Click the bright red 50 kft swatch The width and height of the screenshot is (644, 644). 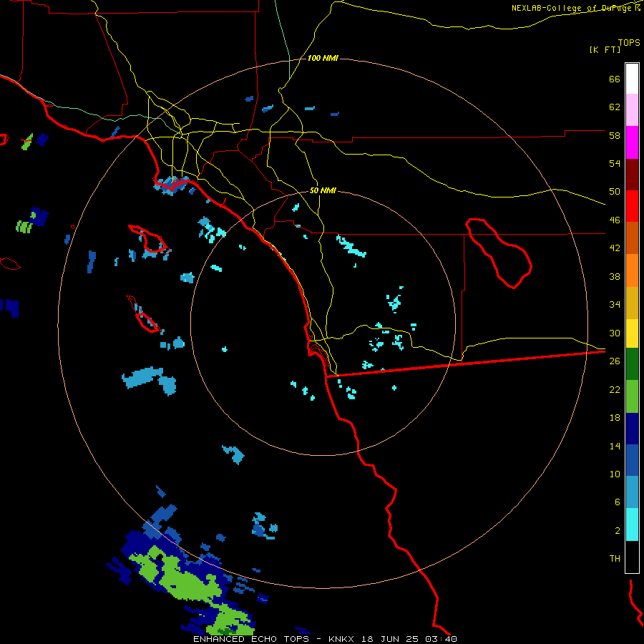632,206
